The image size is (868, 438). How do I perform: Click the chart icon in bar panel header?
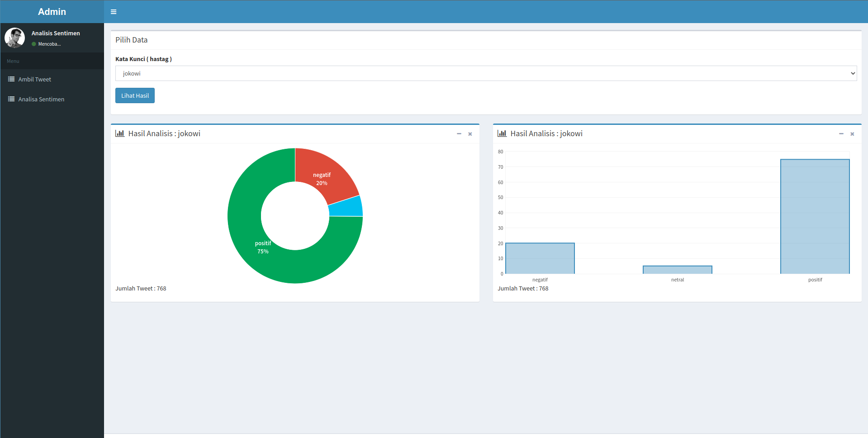(502, 133)
